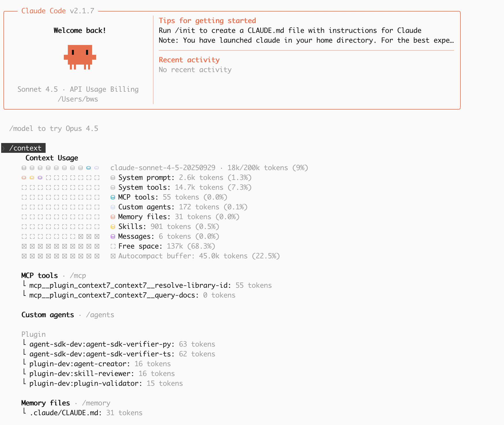Viewport: 504px width, 425px height.
Task: Click the /context command prompt line
Action: [x=25, y=148]
